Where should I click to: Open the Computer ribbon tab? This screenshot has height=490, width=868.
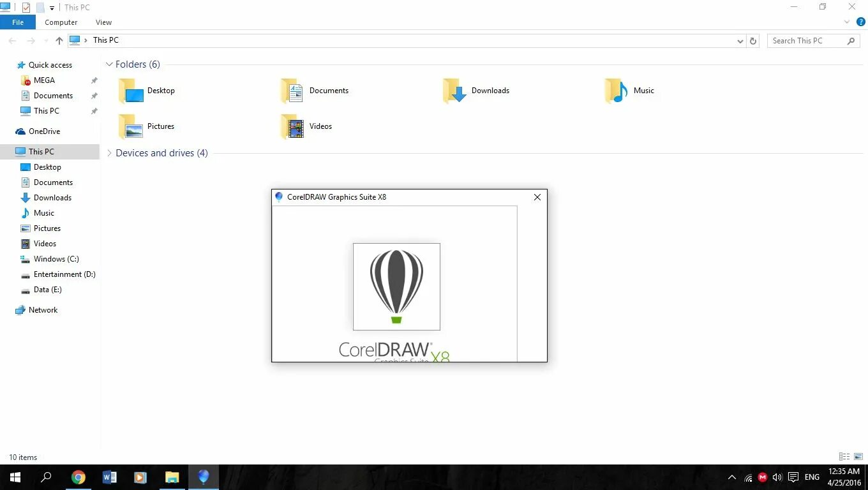coord(61,22)
